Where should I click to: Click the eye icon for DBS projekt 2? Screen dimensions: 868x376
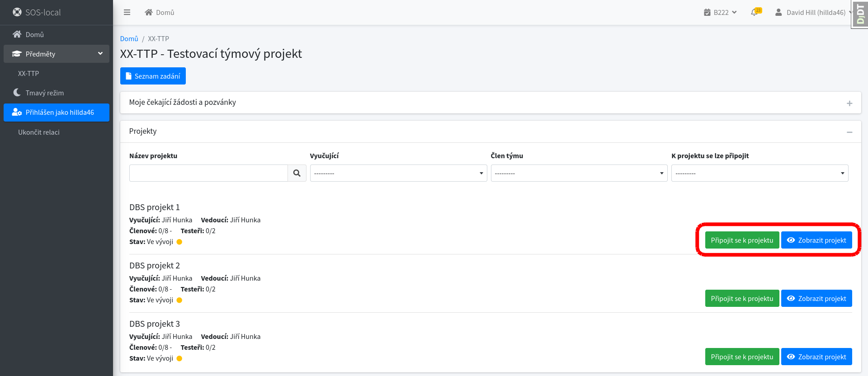[791, 298]
